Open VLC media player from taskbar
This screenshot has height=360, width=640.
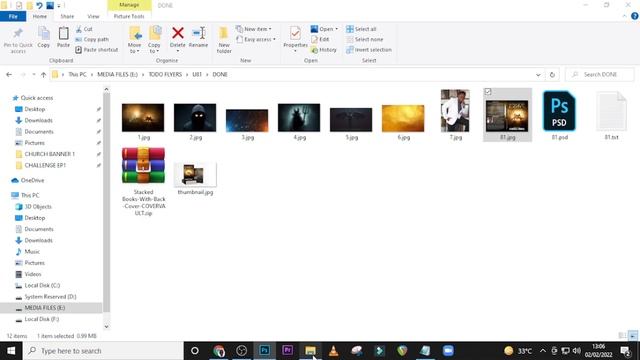pyautogui.click(x=333, y=351)
